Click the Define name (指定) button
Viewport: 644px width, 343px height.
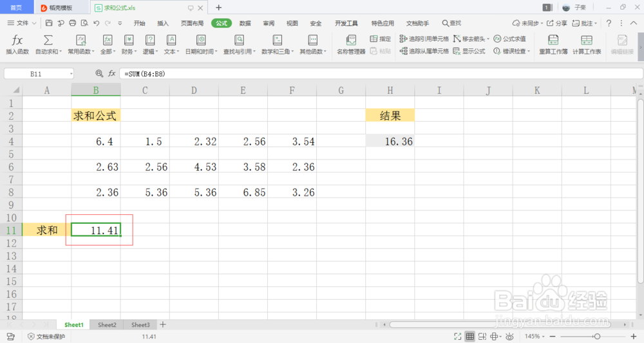tap(381, 39)
